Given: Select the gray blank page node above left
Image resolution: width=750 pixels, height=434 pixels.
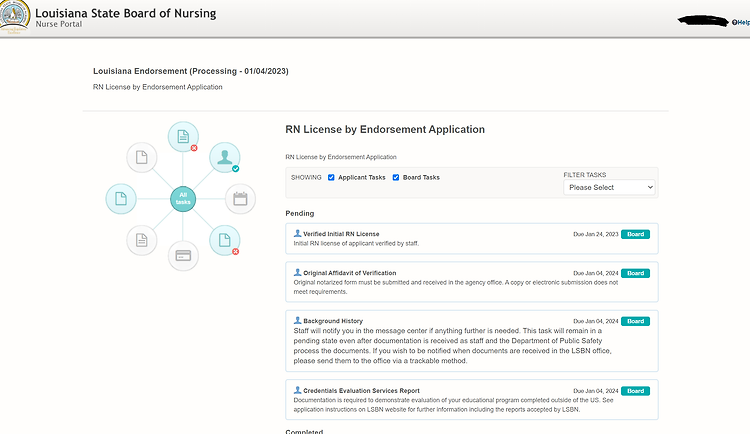Looking at the screenshot, I should pos(142,157).
